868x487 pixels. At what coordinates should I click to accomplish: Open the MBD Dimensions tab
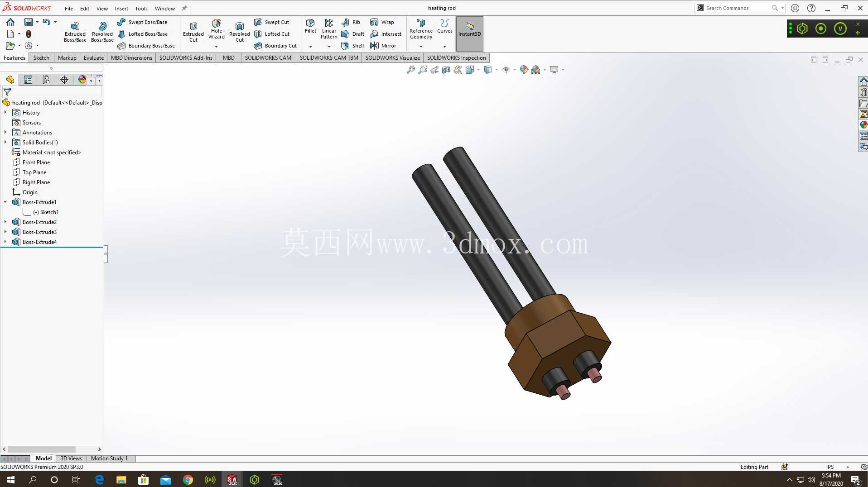point(131,57)
